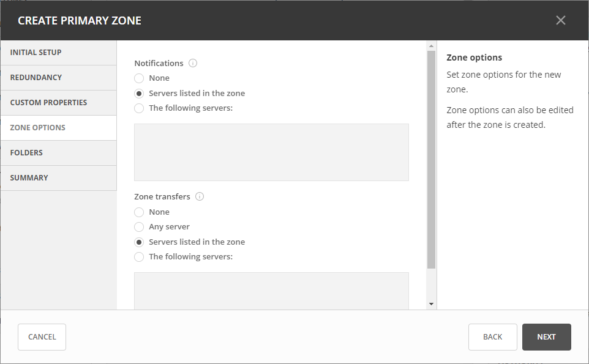Select None under Zone transfers
The height and width of the screenshot is (364, 589).
139,212
